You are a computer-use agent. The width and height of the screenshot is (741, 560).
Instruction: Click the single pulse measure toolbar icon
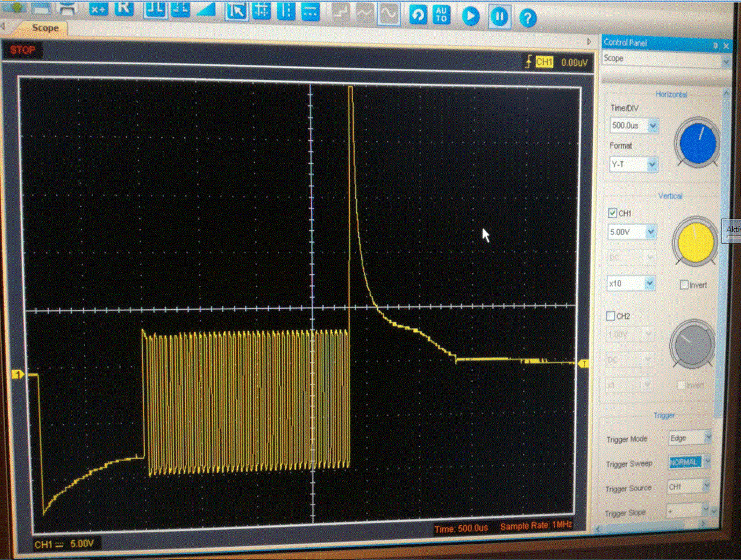[155, 10]
